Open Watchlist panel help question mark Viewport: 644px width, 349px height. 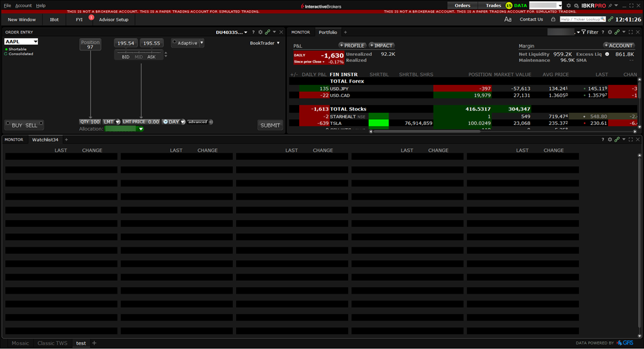tap(603, 140)
